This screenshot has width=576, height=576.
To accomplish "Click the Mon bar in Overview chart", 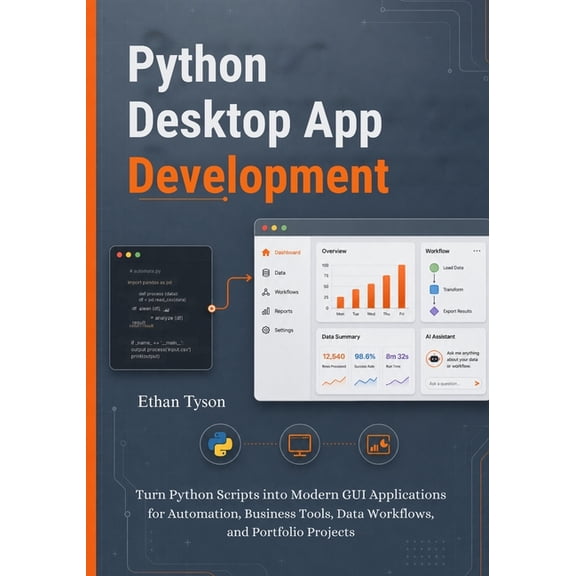I will point(341,302).
